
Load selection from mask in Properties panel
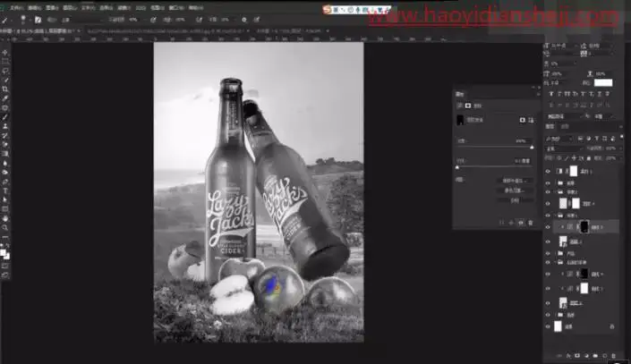pyautogui.click(x=501, y=223)
